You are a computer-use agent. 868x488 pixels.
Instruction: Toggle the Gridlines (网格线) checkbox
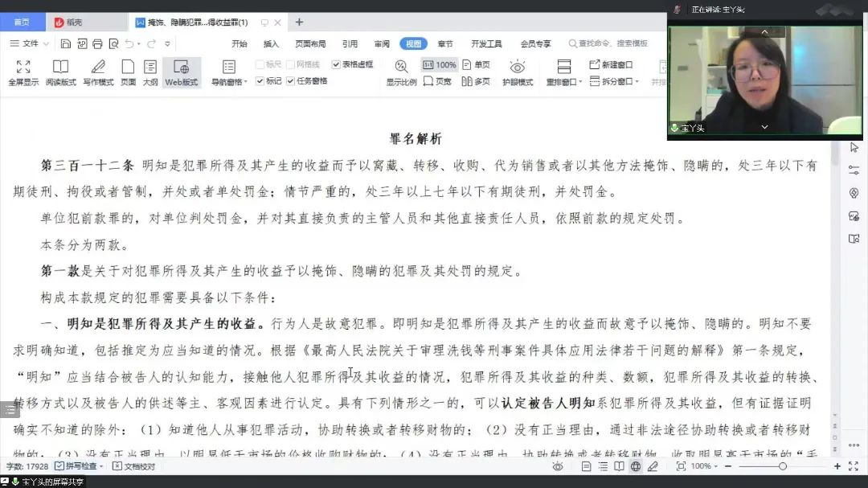(290, 65)
